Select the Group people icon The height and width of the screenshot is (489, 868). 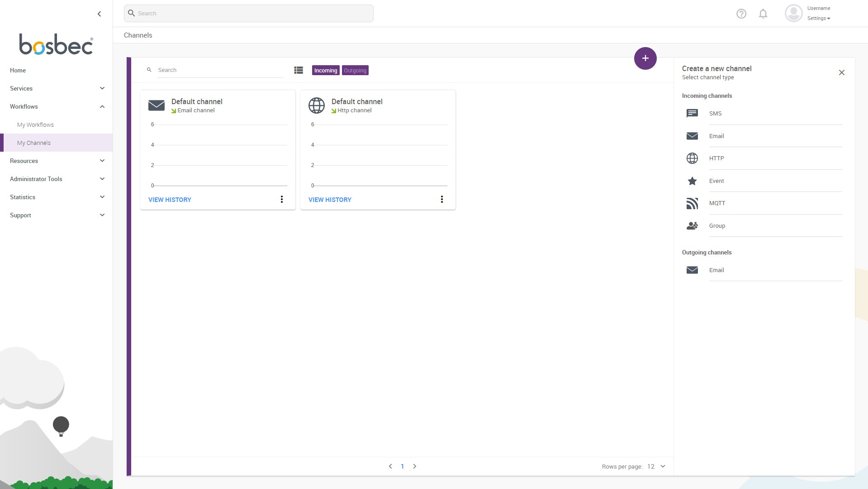[x=692, y=225]
